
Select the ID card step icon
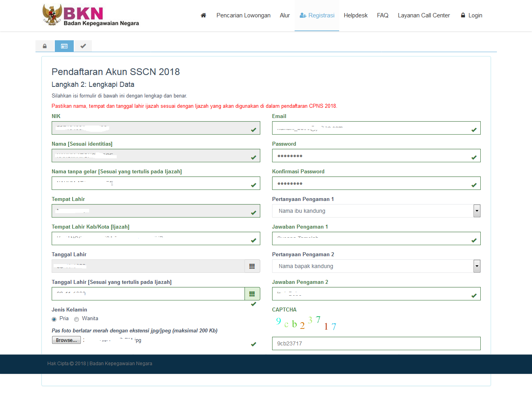pyautogui.click(x=64, y=46)
